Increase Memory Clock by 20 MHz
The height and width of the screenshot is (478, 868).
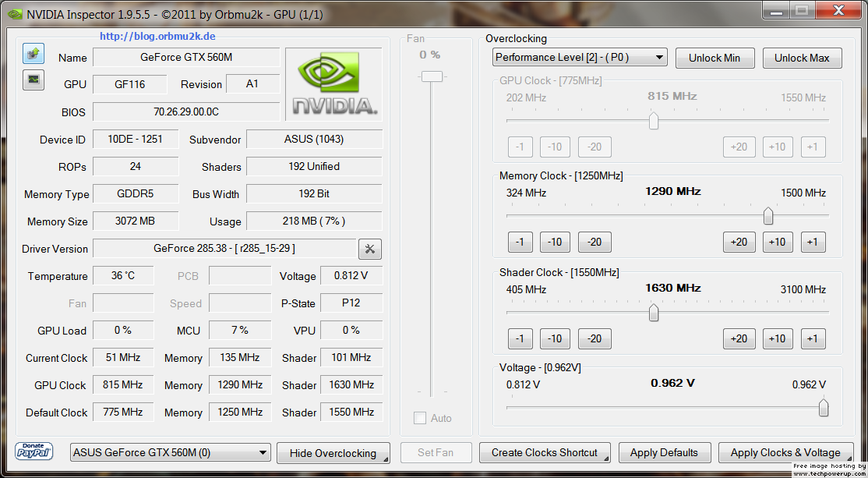click(x=739, y=242)
